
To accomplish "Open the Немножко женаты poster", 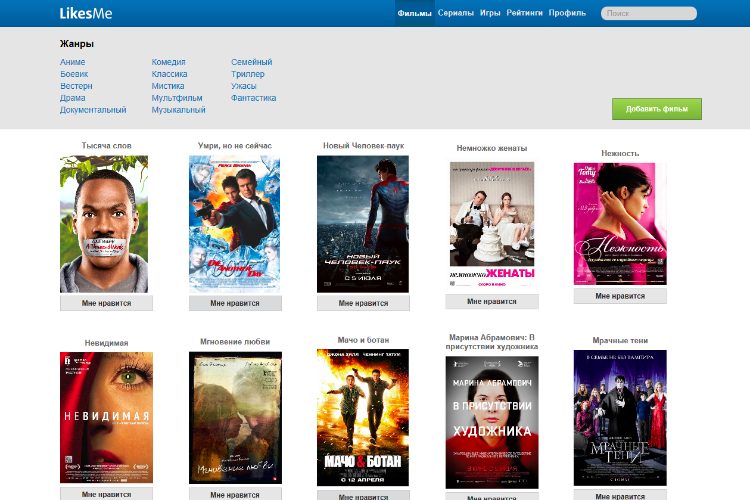I will pyautogui.click(x=492, y=224).
